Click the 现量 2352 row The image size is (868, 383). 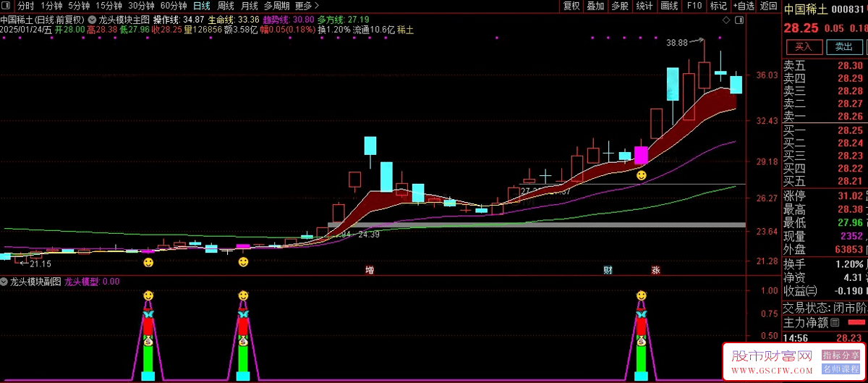825,236
